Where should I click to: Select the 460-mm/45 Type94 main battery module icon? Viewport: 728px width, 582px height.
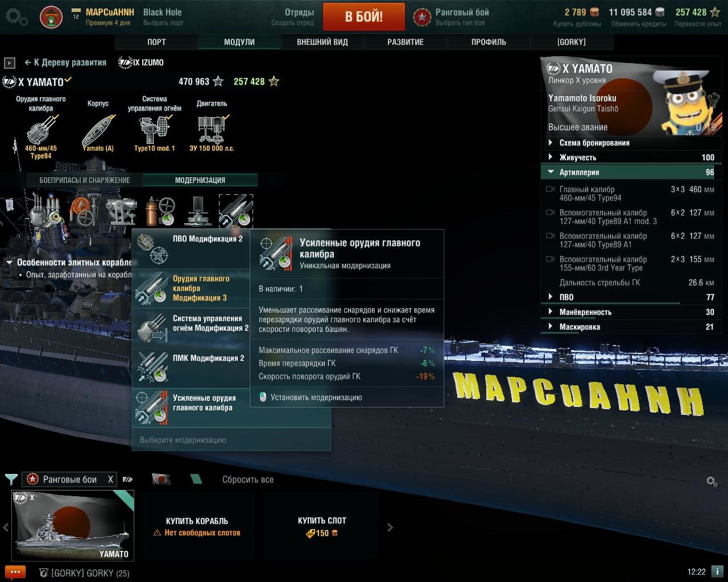point(41,130)
